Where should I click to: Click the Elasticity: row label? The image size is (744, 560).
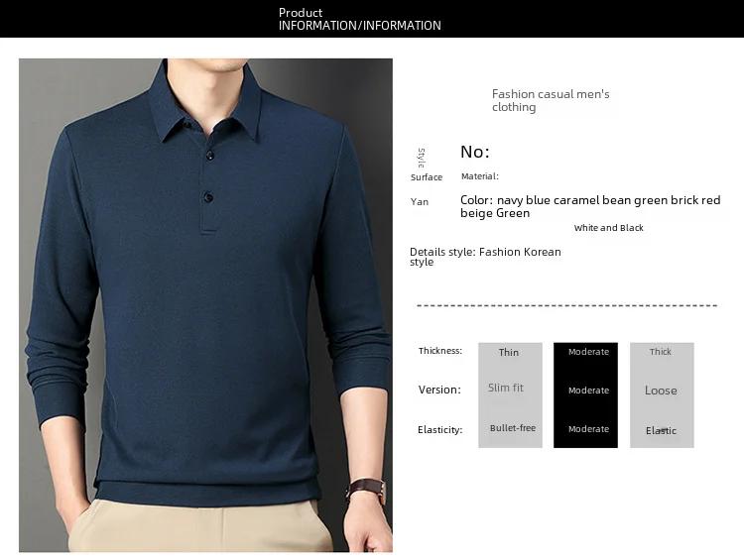tap(439, 430)
